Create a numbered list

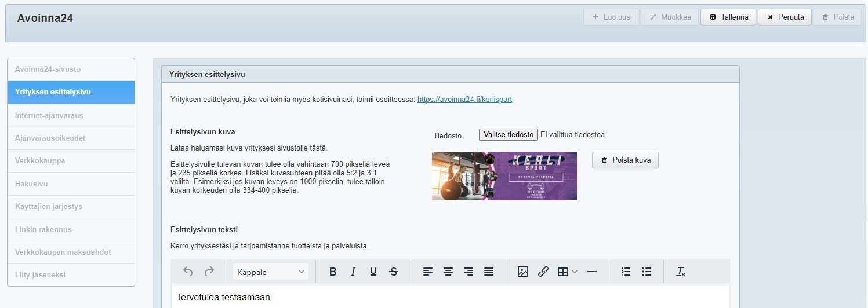click(x=626, y=272)
